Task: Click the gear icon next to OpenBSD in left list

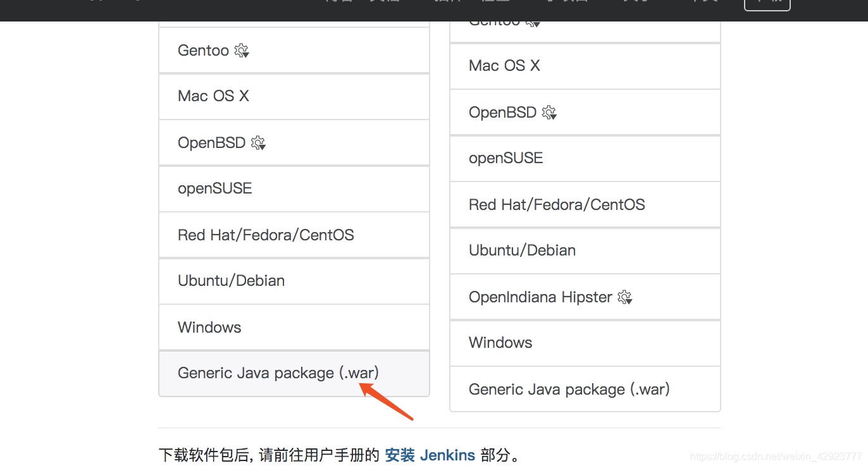Action: coord(258,143)
